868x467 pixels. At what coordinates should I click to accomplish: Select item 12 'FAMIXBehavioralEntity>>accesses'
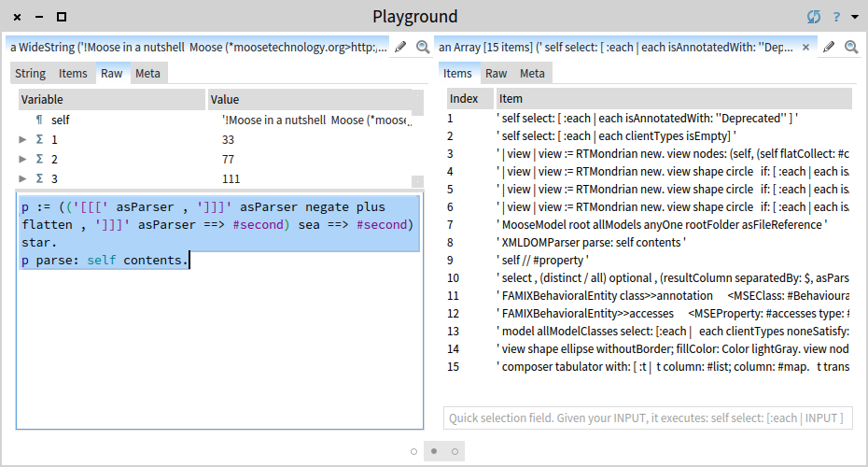[x=649, y=313]
